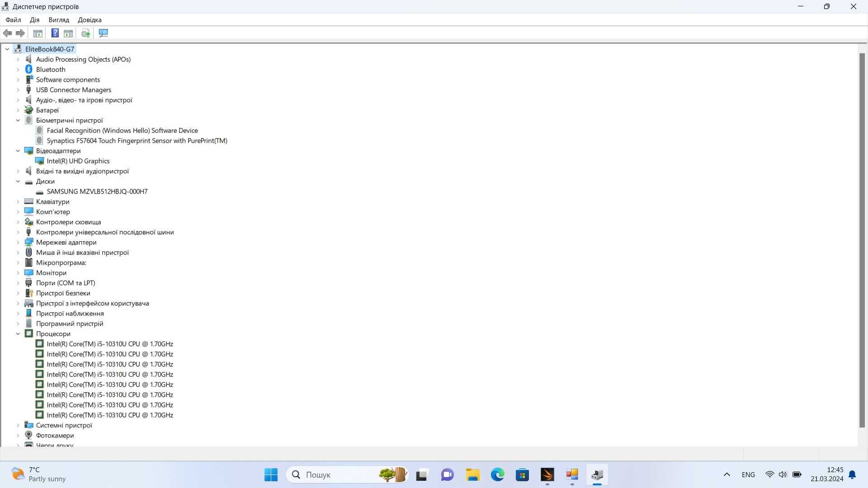Click the volume speaker tray icon
868x488 pixels.
pos(783,474)
